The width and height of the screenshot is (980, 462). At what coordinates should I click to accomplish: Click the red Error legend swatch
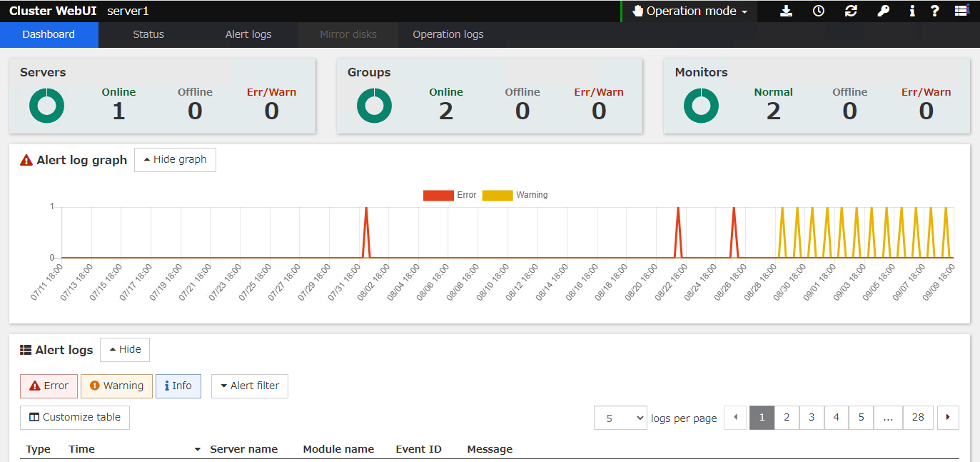[438, 195]
